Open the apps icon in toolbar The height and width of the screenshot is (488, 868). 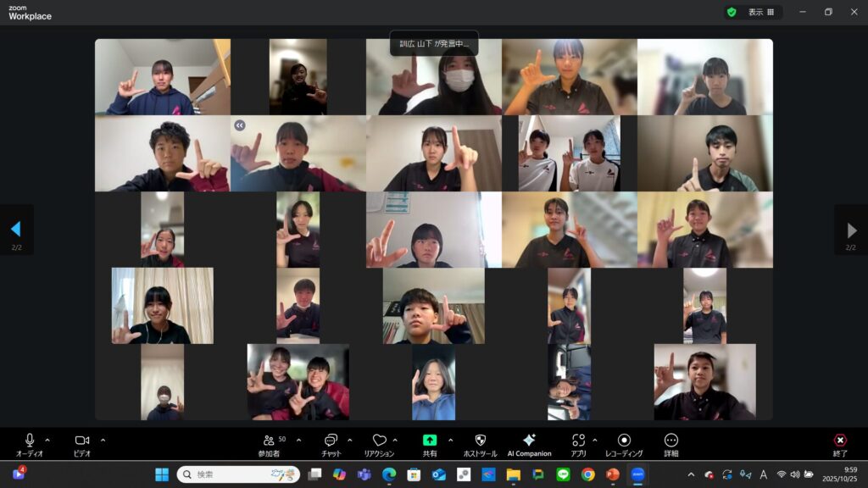tap(579, 441)
